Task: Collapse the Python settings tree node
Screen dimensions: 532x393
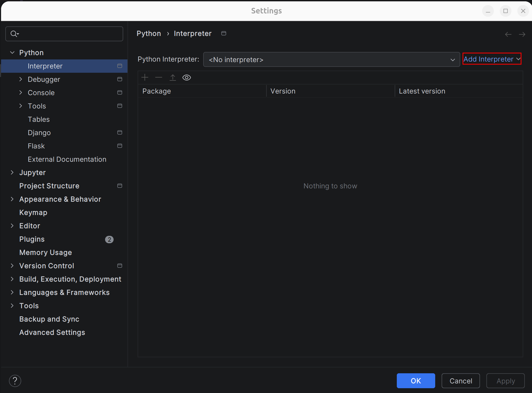Action: coord(12,52)
